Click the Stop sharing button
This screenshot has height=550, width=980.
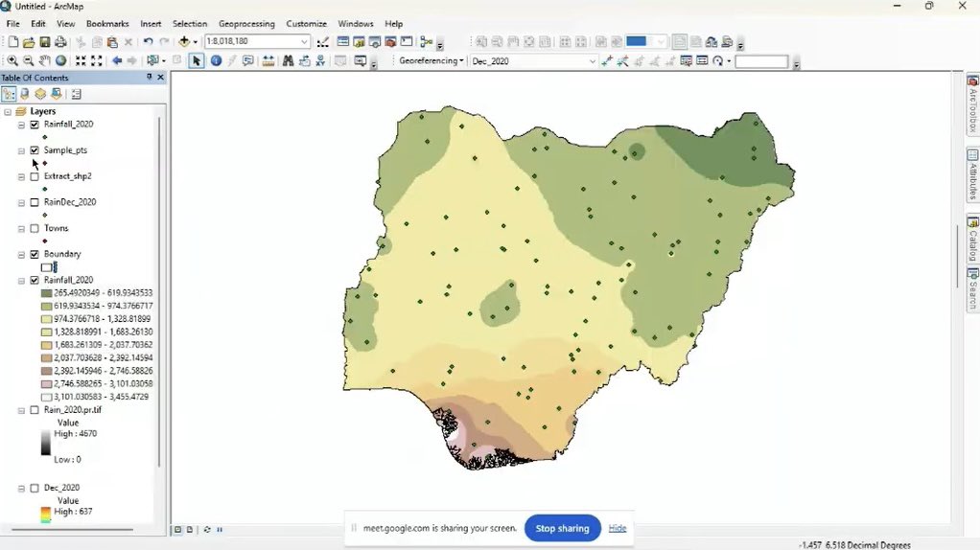point(563,528)
